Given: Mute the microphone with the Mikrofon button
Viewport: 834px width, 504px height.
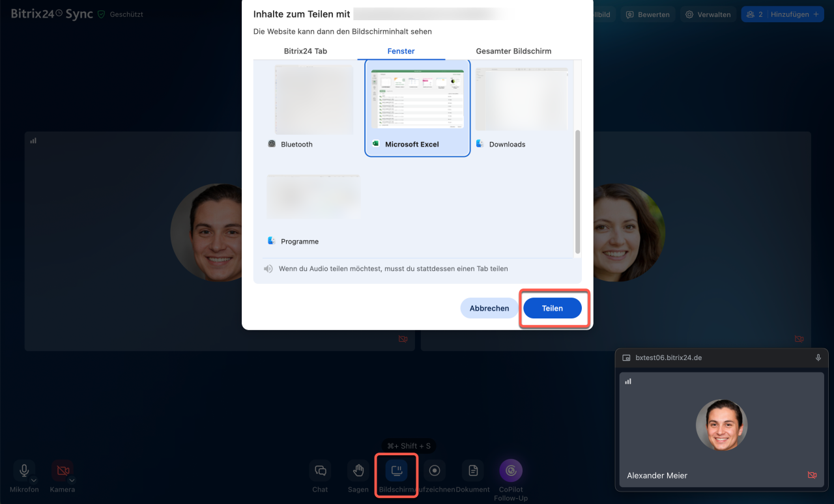Looking at the screenshot, I should pyautogui.click(x=25, y=470).
